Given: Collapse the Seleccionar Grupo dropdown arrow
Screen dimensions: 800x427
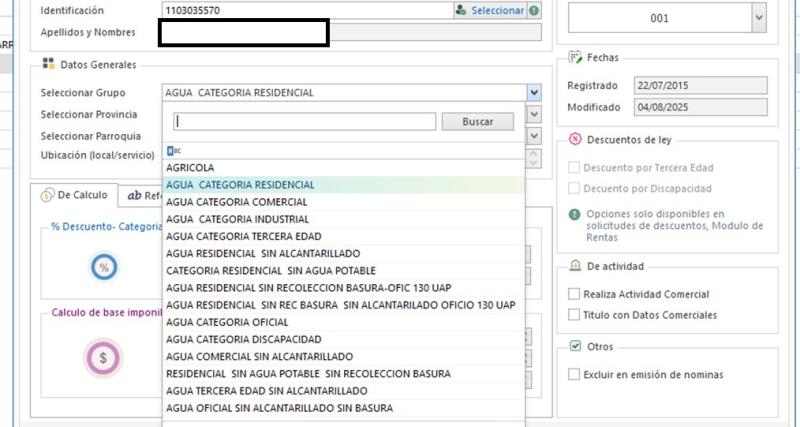Looking at the screenshot, I should pos(534,93).
